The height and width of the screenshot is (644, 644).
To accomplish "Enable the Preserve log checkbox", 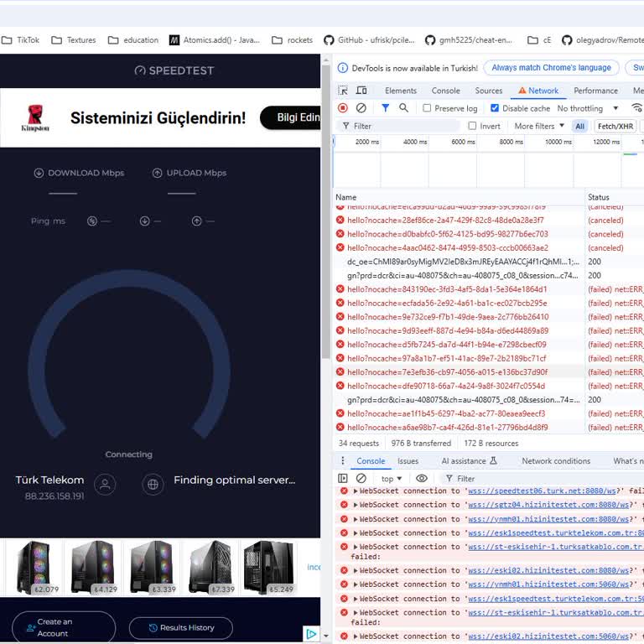I will point(427,108).
